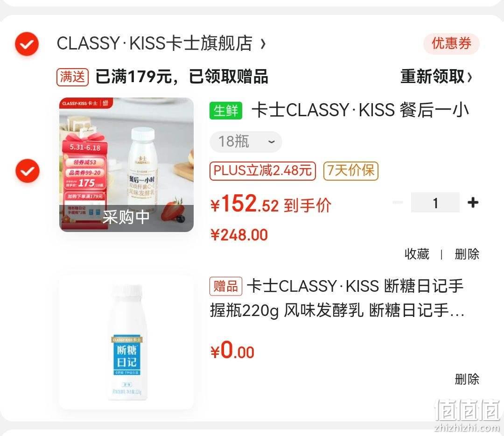Decrease quantity with the minus button
Image resolution: width=504 pixels, height=436 pixels.
pyautogui.click(x=398, y=203)
